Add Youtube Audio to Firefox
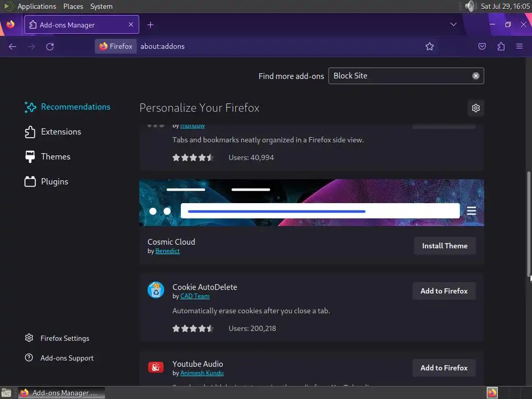Image resolution: width=532 pixels, height=399 pixels. [444, 368]
